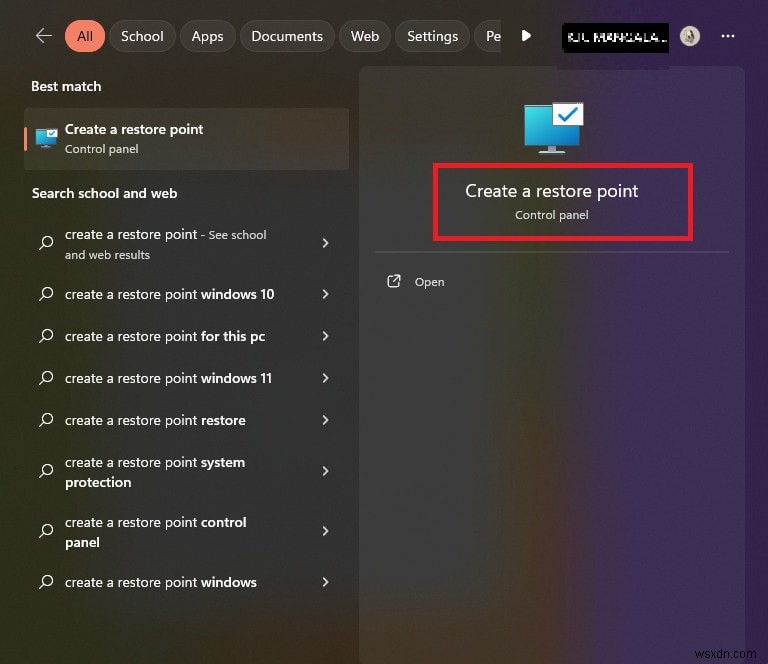Image resolution: width=768 pixels, height=664 pixels.
Task: Open the Create a restore point best match
Action: (187, 139)
